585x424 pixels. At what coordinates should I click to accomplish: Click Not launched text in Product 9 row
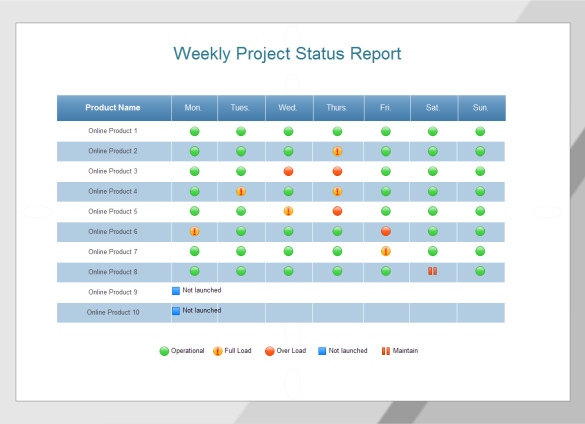point(202,290)
